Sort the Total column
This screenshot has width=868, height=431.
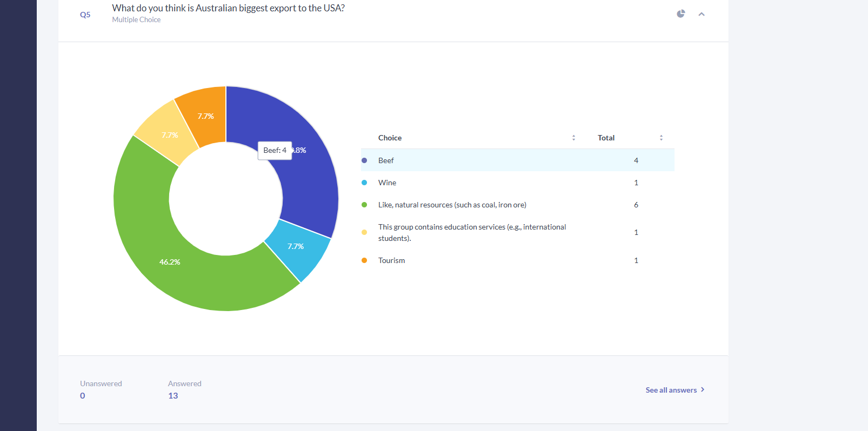[x=661, y=138]
